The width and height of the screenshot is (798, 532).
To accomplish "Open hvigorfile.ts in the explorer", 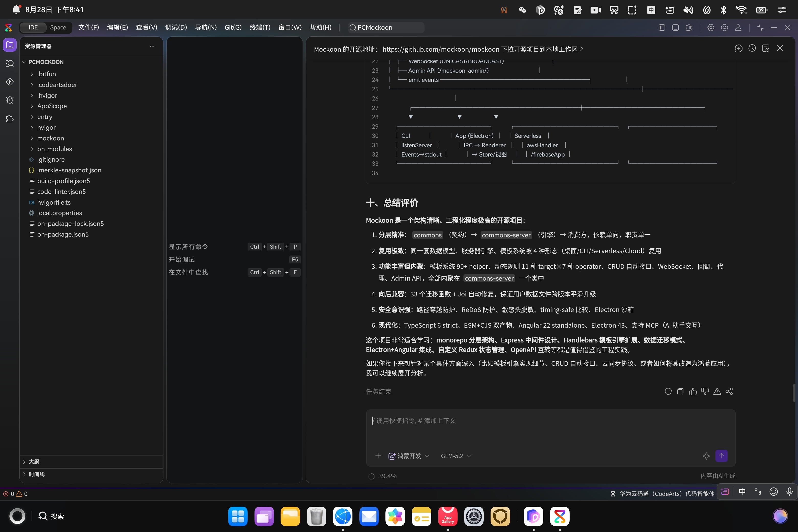I will click(x=54, y=203).
